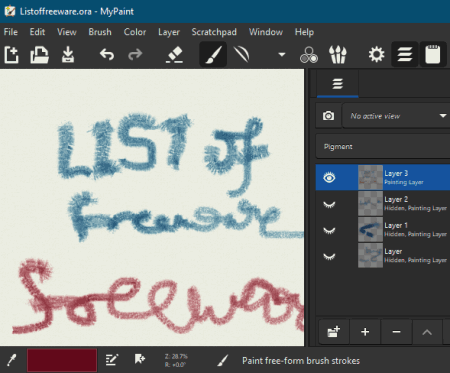450x373 pixels.
Task: Toggle the Eraser mode
Action: [174, 54]
